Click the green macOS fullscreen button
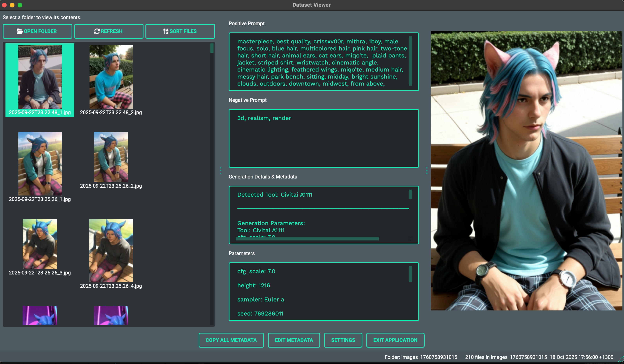 [20, 5]
